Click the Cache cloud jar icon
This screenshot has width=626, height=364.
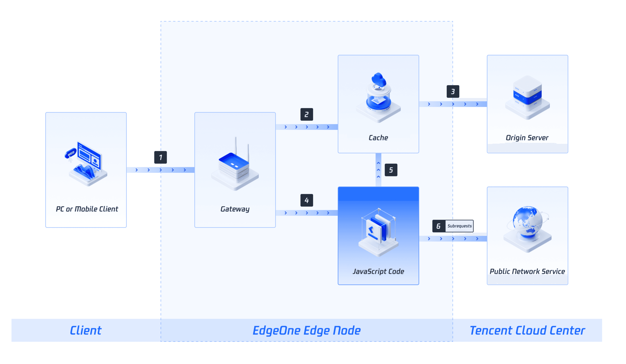click(378, 98)
